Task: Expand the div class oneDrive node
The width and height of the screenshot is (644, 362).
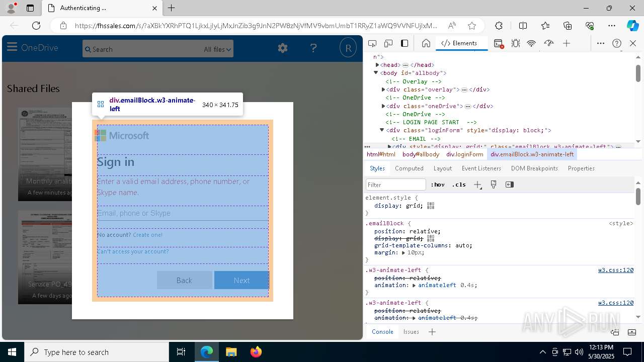Action: 383,106
